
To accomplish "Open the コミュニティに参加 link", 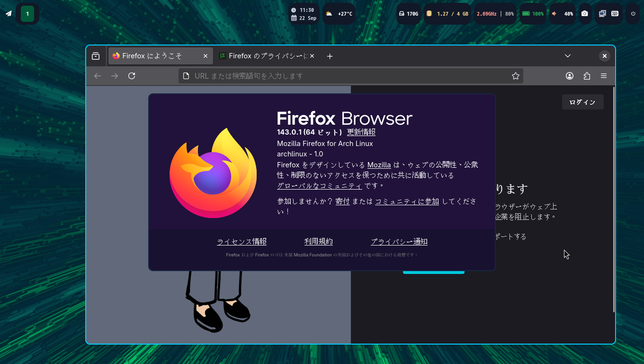I will 407,201.
